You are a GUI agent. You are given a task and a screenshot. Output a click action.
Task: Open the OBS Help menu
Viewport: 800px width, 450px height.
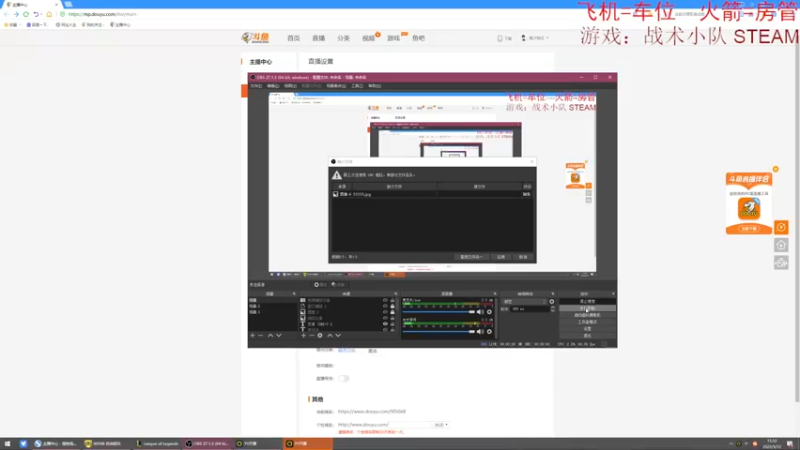374,86
